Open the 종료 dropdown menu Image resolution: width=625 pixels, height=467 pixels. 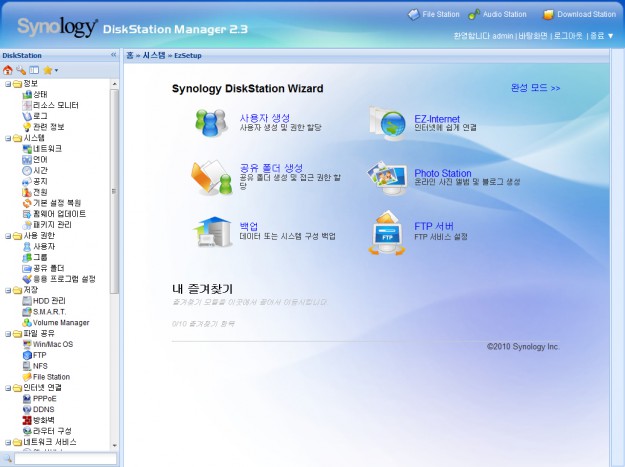pyautogui.click(x=602, y=35)
